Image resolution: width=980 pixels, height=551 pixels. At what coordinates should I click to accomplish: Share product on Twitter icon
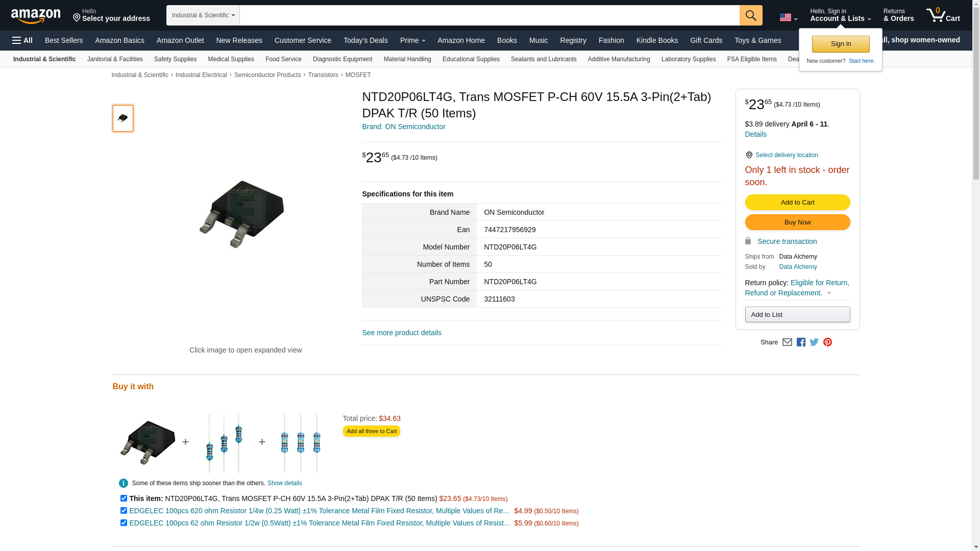814,342
